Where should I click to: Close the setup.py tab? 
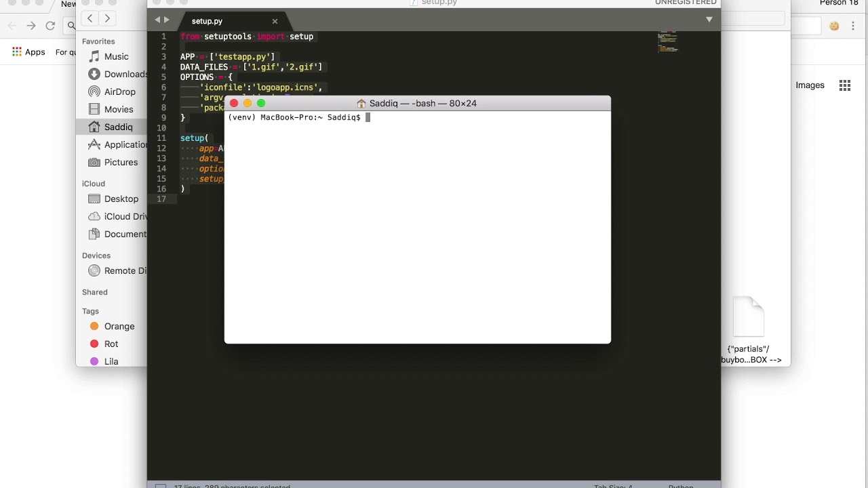coord(275,21)
